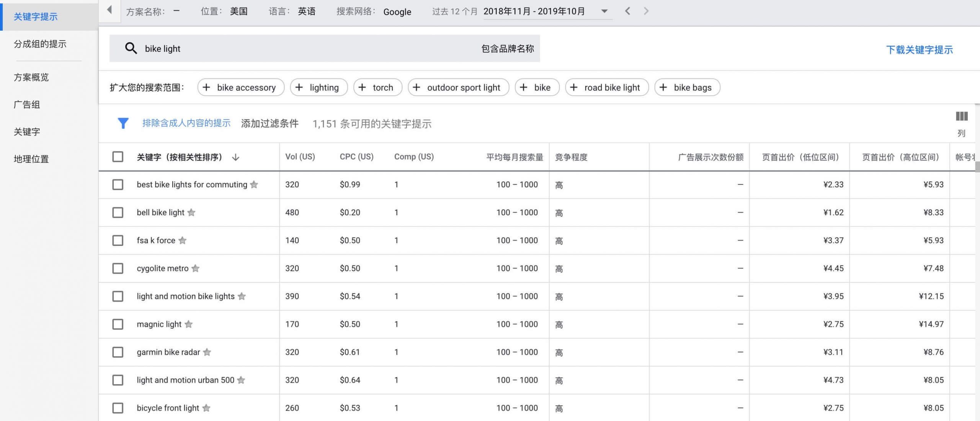Star the 'magnic light' keyword

[x=188, y=324]
